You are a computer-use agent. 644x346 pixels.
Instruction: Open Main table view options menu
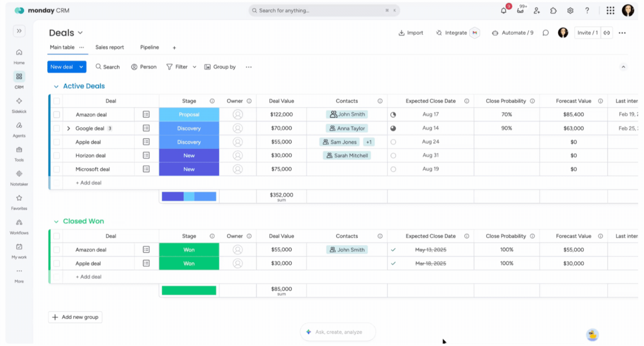(x=81, y=47)
